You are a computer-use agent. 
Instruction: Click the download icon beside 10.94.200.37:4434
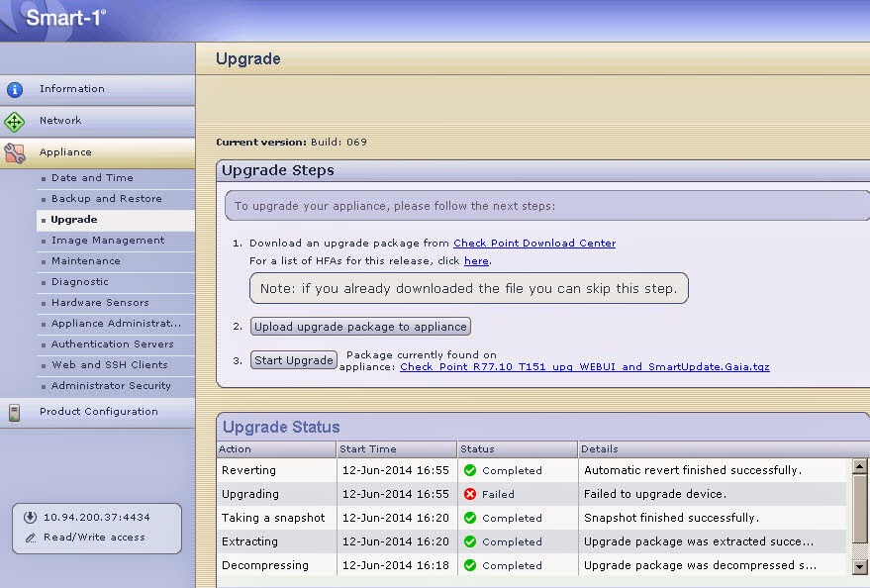pyautogui.click(x=30, y=517)
